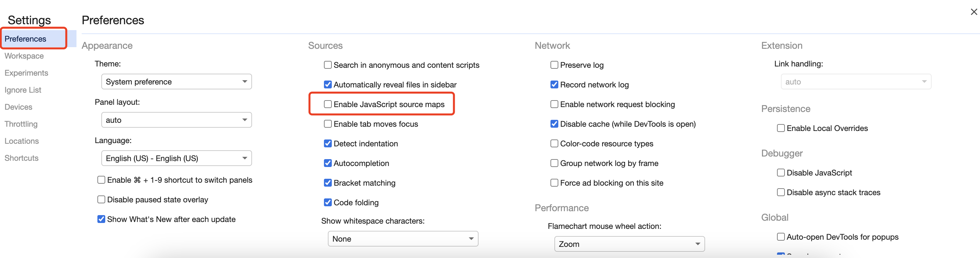
Task: Tick Auto-open DevTools for popups
Action: point(781,237)
